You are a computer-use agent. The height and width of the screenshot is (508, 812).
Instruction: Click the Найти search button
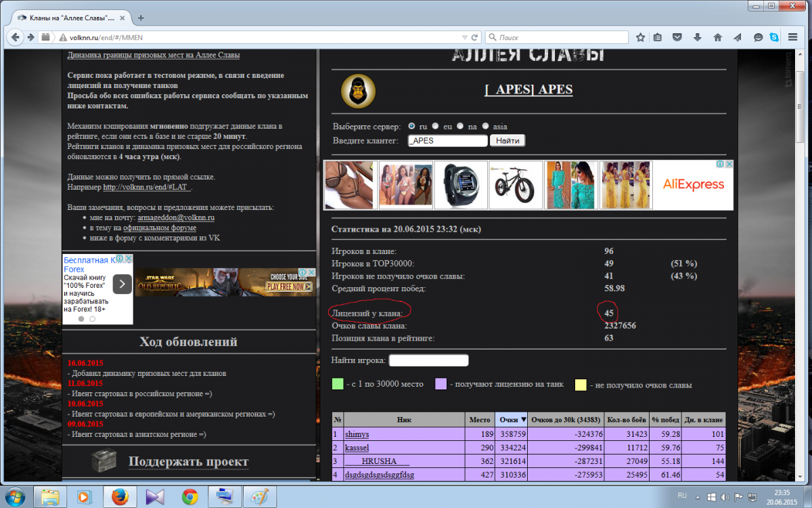tap(507, 141)
